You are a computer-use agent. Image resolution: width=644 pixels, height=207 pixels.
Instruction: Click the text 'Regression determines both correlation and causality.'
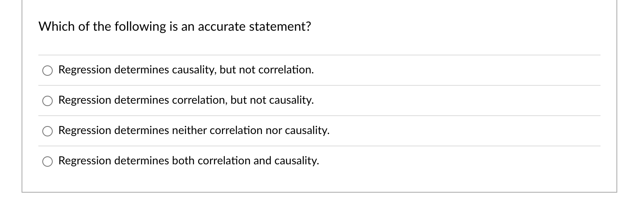pyautogui.click(x=189, y=161)
